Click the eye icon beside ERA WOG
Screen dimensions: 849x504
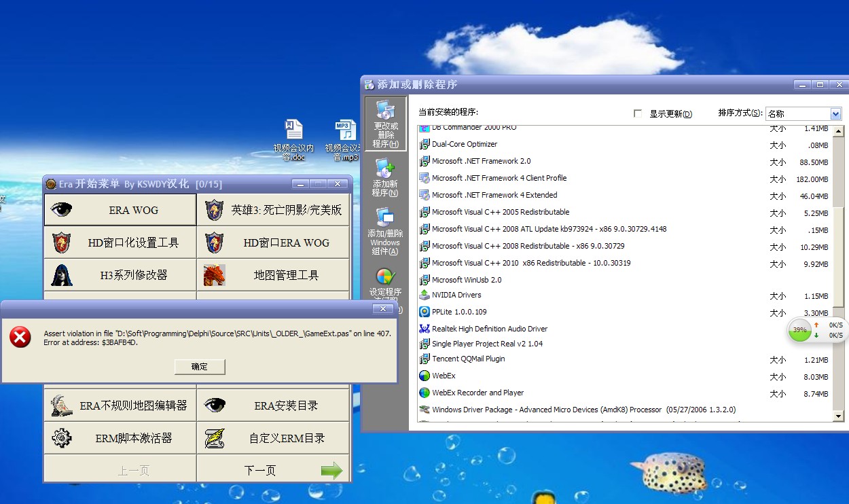(x=61, y=210)
